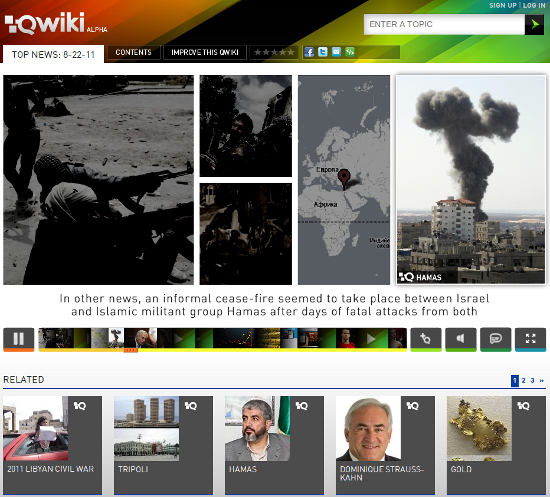Share this Qwiki on Facebook
Image resolution: width=550 pixels, height=497 pixels.
(x=309, y=52)
